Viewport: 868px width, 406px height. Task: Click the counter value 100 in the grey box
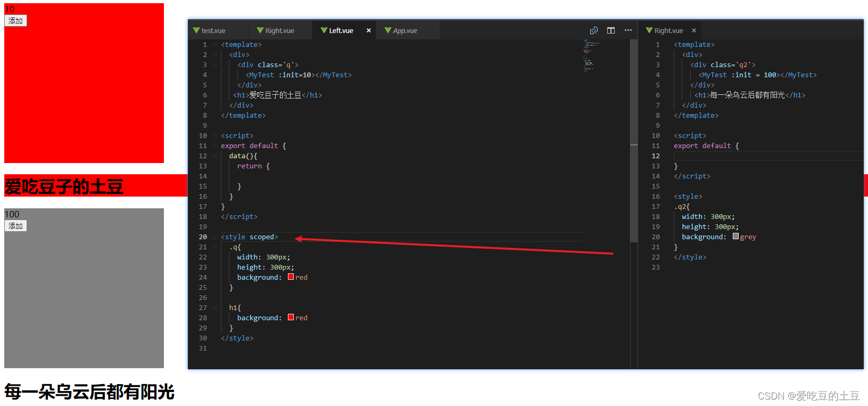[12, 214]
